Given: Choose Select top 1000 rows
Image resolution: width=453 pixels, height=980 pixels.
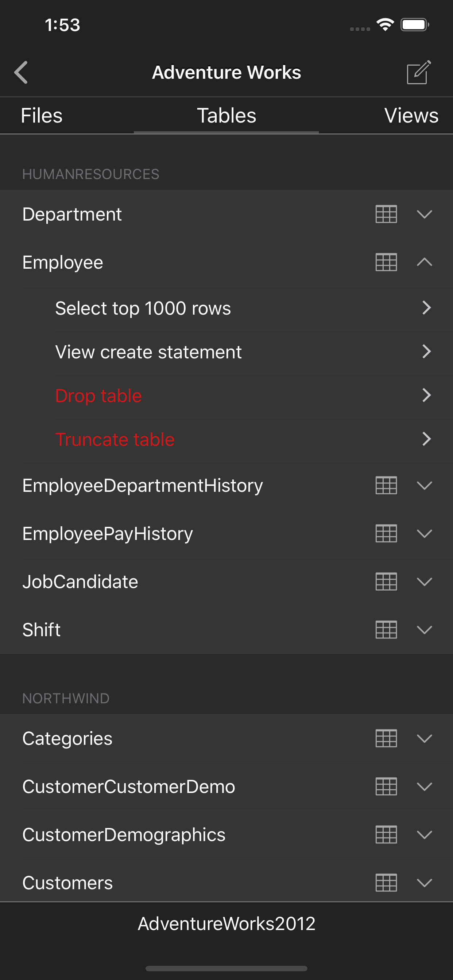Looking at the screenshot, I should click(x=143, y=308).
